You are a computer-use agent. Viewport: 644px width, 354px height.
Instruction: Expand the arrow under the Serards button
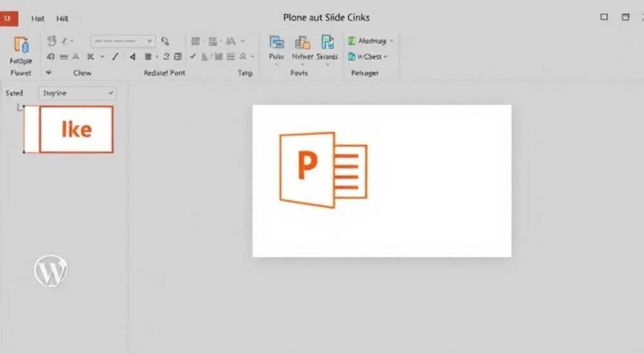click(x=327, y=65)
